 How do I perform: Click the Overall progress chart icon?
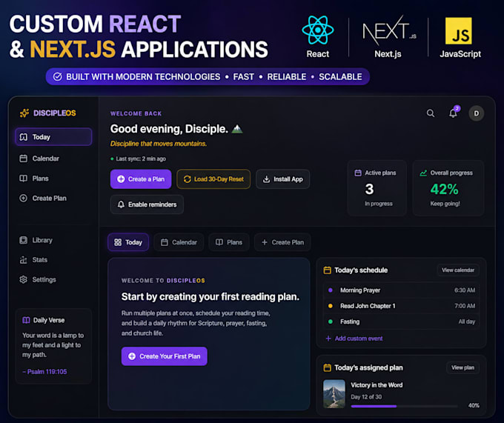[423, 173]
